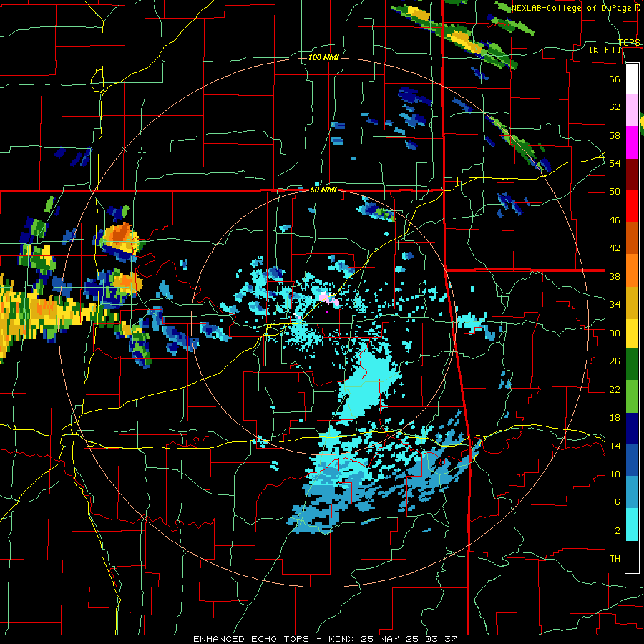Click the "[K FT]" units label
The height and width of the screenshot is (644, 644).
[605, 49]
